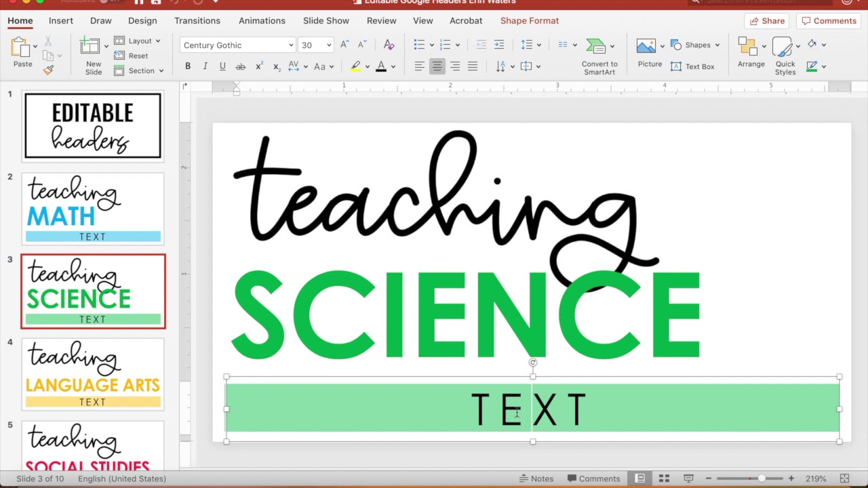The image size is (868, 488).
Task: Click the numbered list icon
Action: [445, 45]
